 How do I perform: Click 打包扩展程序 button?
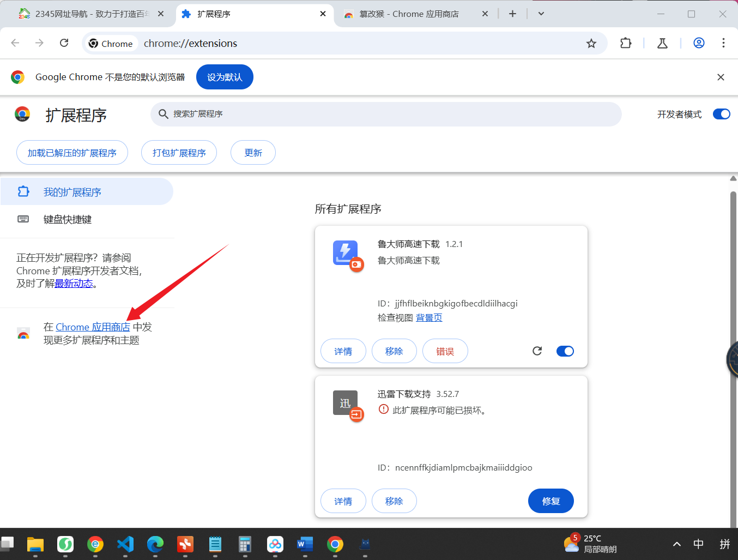tap(179, 153)
